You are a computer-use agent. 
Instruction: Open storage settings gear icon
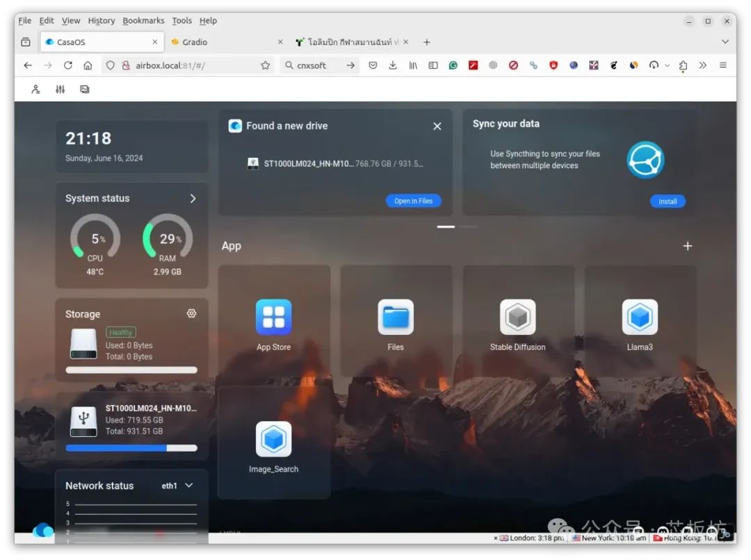(x=191, y=314)
